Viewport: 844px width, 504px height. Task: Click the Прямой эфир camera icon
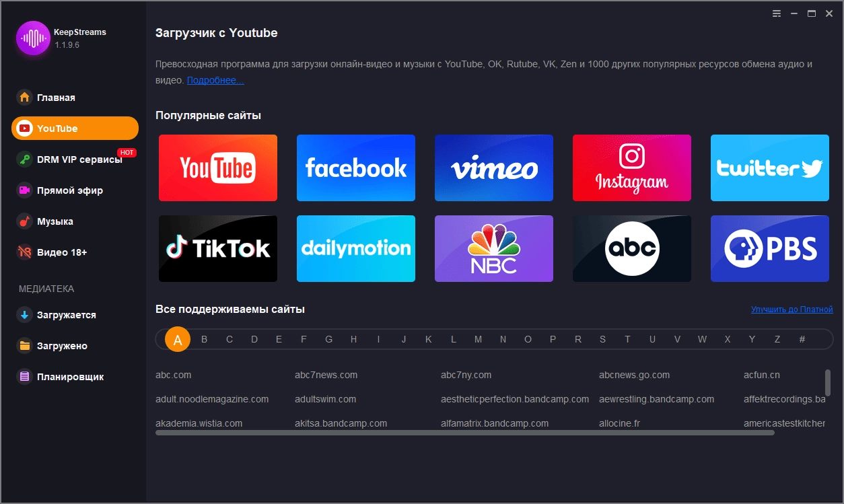[25, 190]
